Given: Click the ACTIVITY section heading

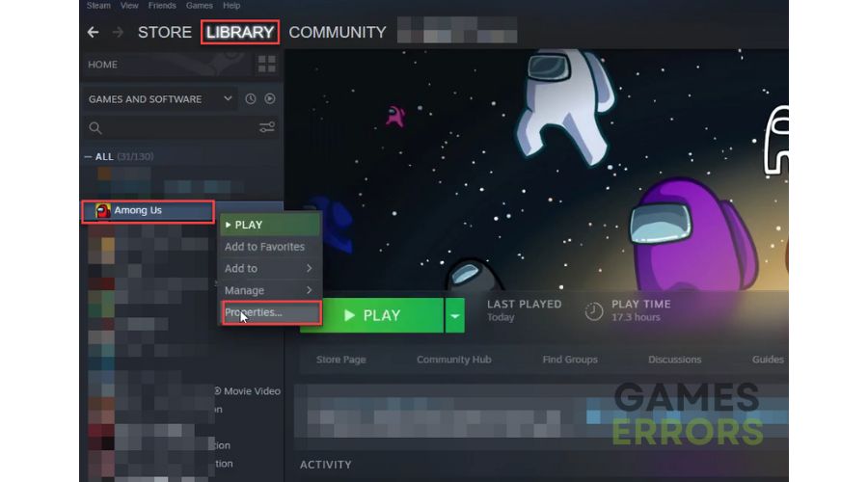Looking at the screenshot, I should coord(326,465).
